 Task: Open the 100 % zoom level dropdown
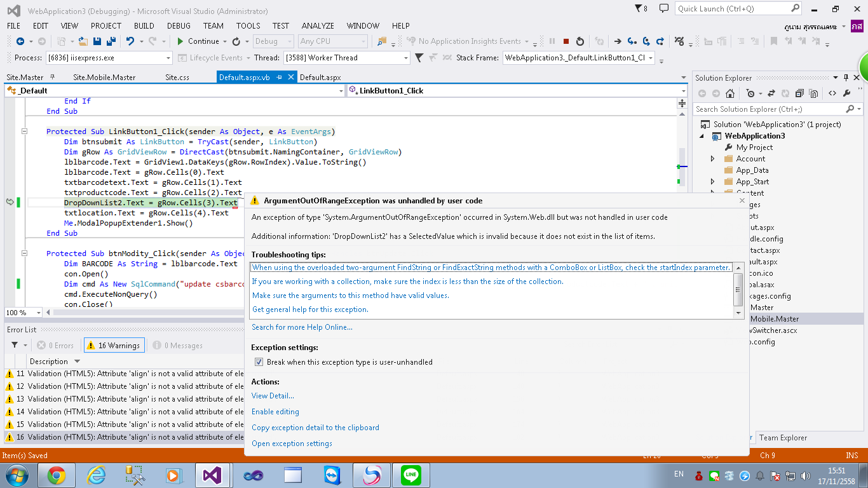click(24, 313)
